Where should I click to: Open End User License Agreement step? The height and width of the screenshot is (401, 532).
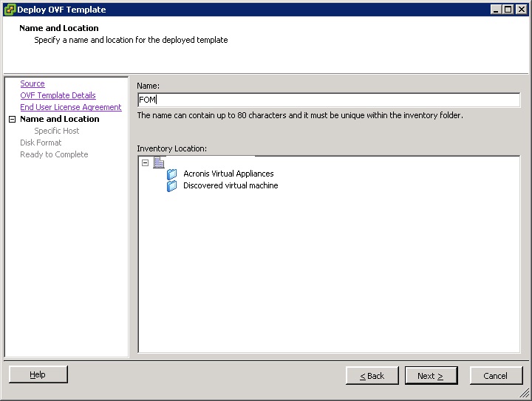coord(71,107)
